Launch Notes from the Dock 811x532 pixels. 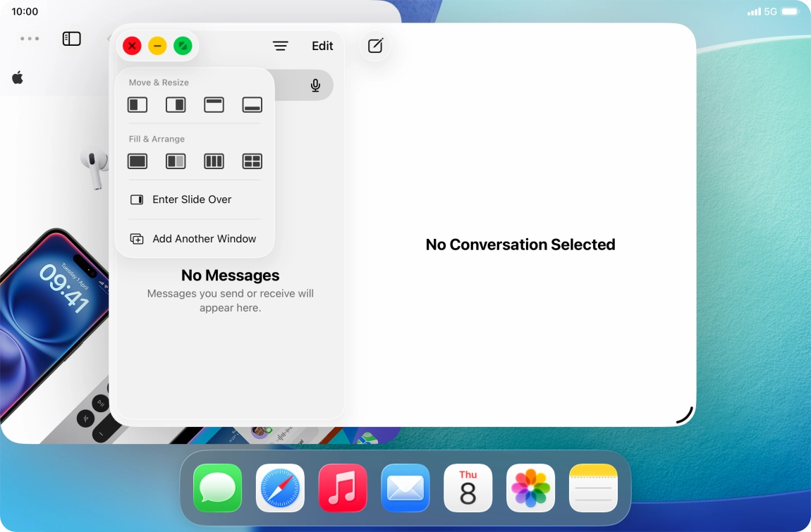tap(593, 488)
